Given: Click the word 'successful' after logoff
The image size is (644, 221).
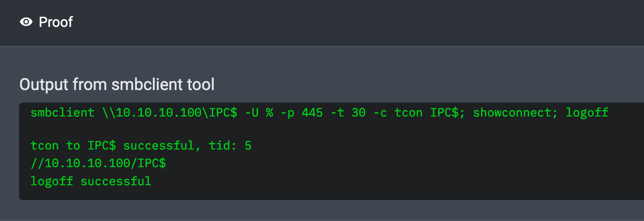Looking at the screenshot, I should [116, 181].
